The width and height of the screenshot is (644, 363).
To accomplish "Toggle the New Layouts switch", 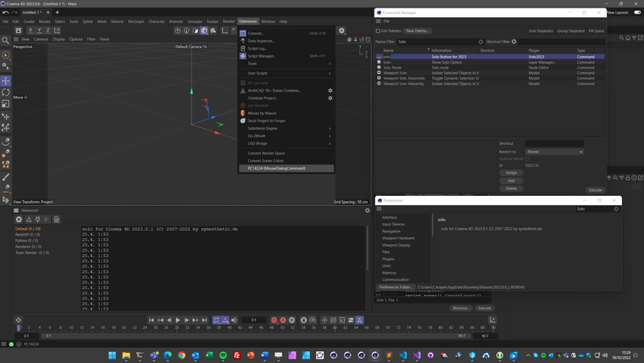I will pyautogui.click(x=637, y=13).
